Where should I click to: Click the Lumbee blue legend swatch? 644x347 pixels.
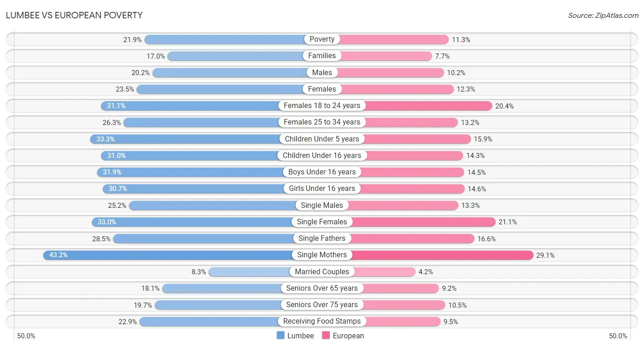pos(281,336)
